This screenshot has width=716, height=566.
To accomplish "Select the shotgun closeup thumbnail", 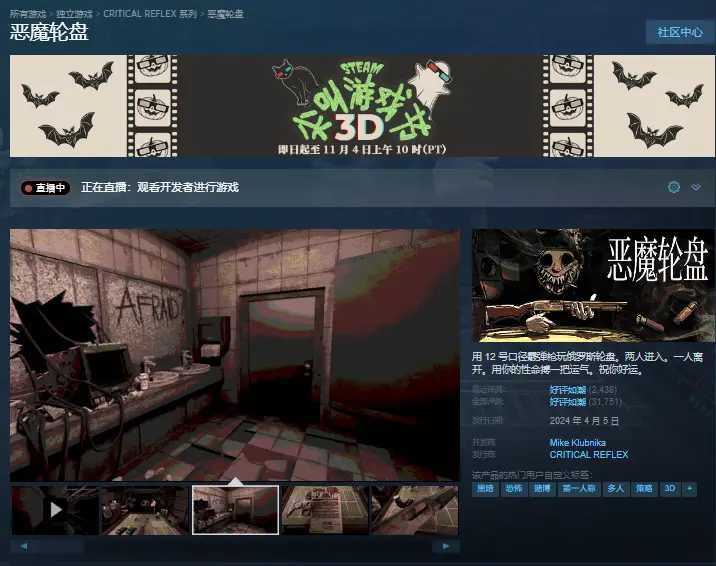I will pyautogui.click(x=415, y=510).
